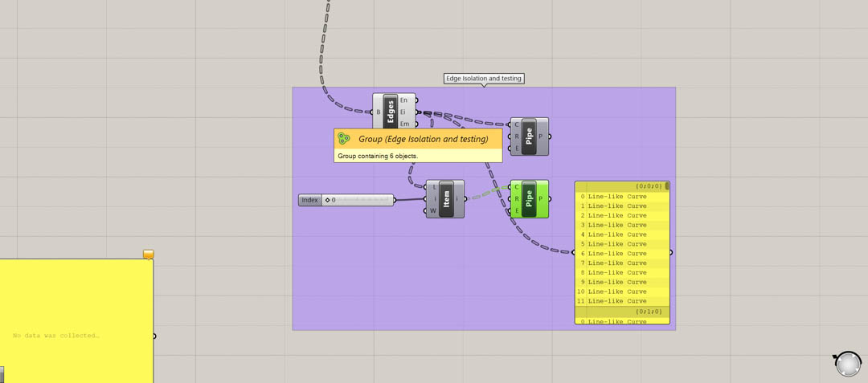Screen dimensions: 868x383
Task: Select the Edges component
Action: (391, 111)
